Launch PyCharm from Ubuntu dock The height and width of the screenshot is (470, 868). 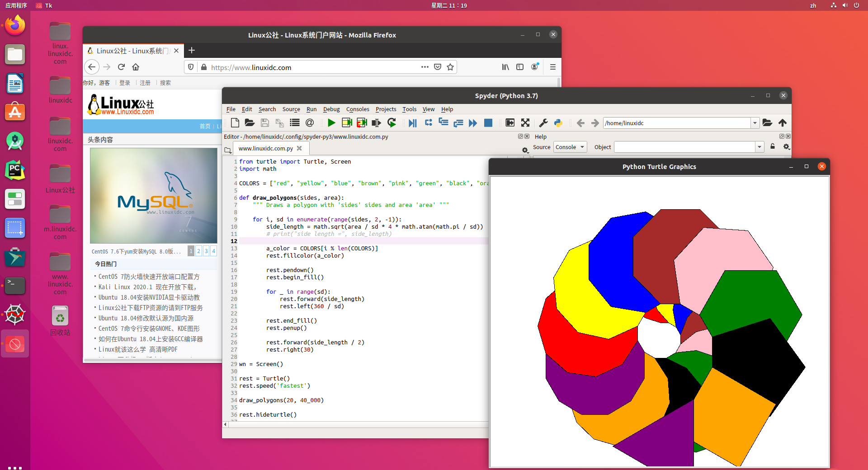(x=15, y=170)
